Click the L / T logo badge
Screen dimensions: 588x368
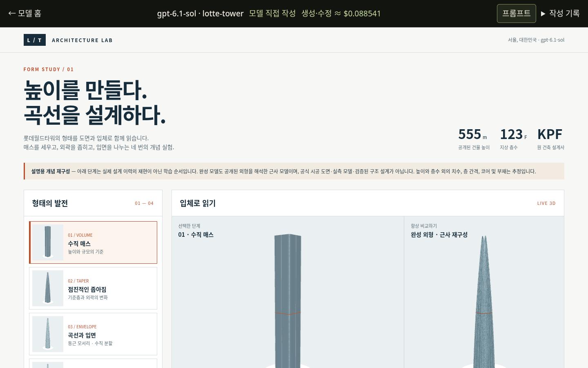click(35, 40)
